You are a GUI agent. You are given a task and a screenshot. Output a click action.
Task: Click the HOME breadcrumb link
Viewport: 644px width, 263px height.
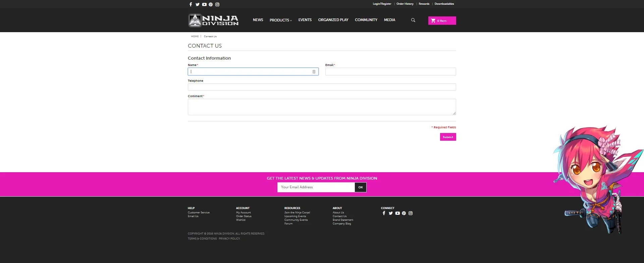tap(195, 37)
